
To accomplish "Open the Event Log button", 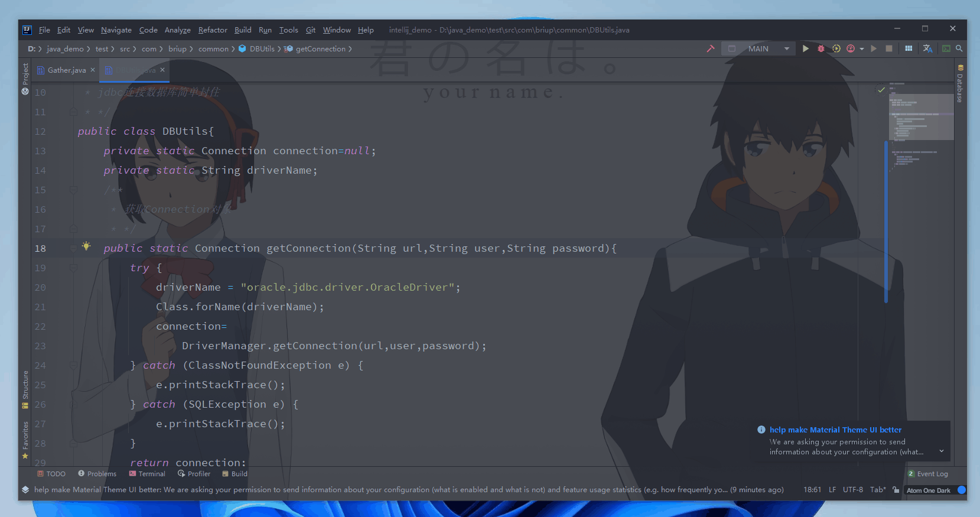I will point(928,474).
